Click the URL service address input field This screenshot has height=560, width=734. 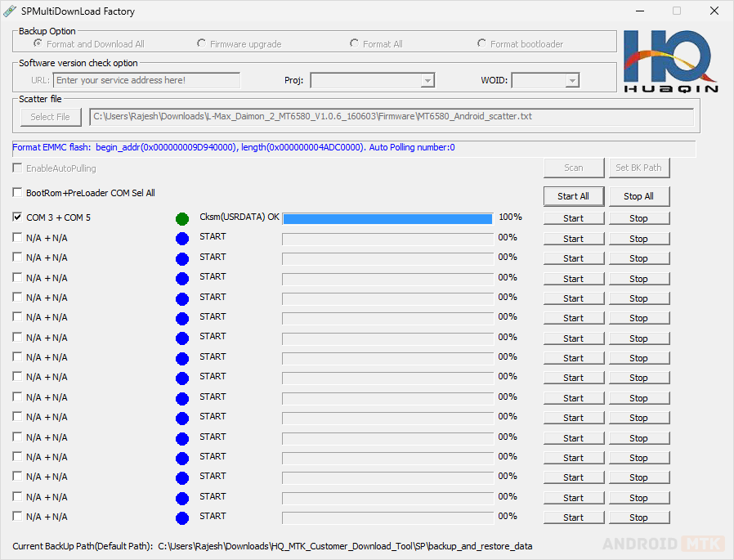[146, 80]
